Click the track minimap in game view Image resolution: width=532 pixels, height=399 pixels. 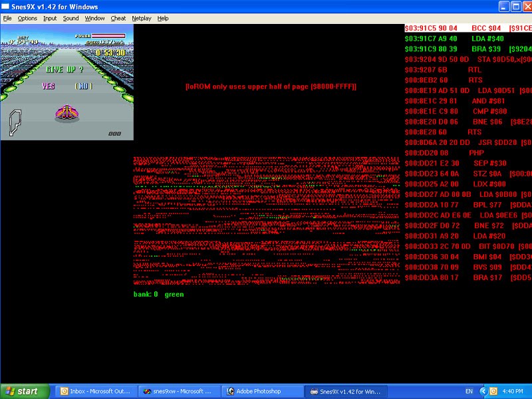(15, 123)
